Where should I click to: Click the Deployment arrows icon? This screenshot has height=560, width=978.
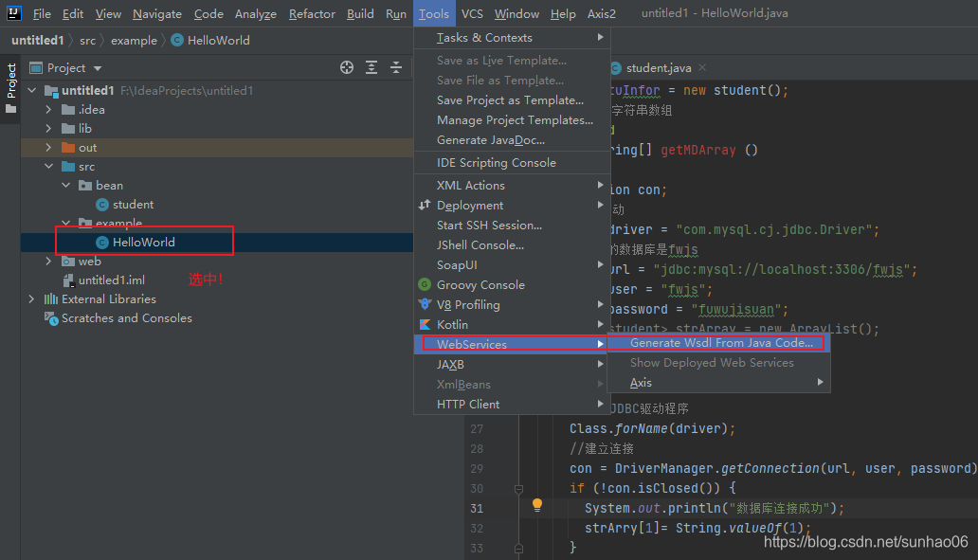[425, 206]
